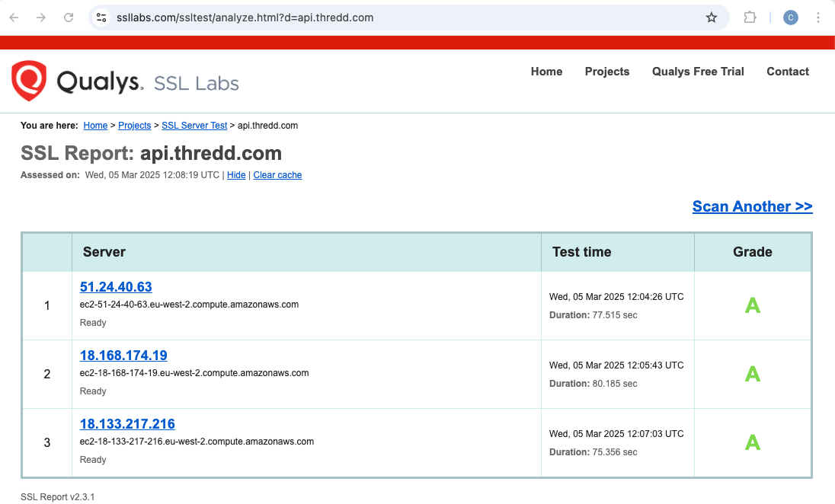Viewport: 835px width, 504px height.
Task: Open server 18.133.217.216 report
Action: click(x=127, y=424)
